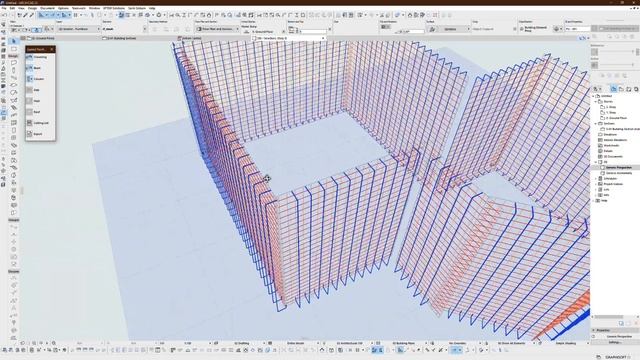
Task: Open the Navigator project chooser dropdown
Action: [x=597, y=89]
